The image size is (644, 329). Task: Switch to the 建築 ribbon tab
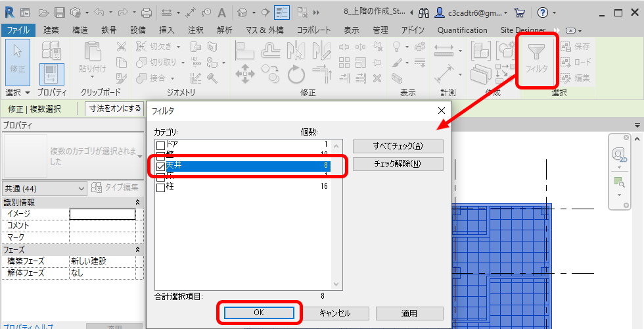click(51, 30)
